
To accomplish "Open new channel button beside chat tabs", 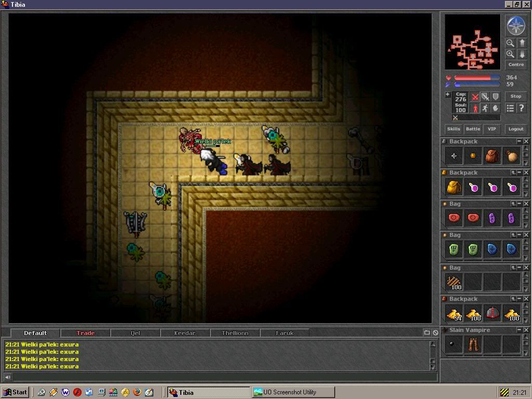I will (427, 333).
